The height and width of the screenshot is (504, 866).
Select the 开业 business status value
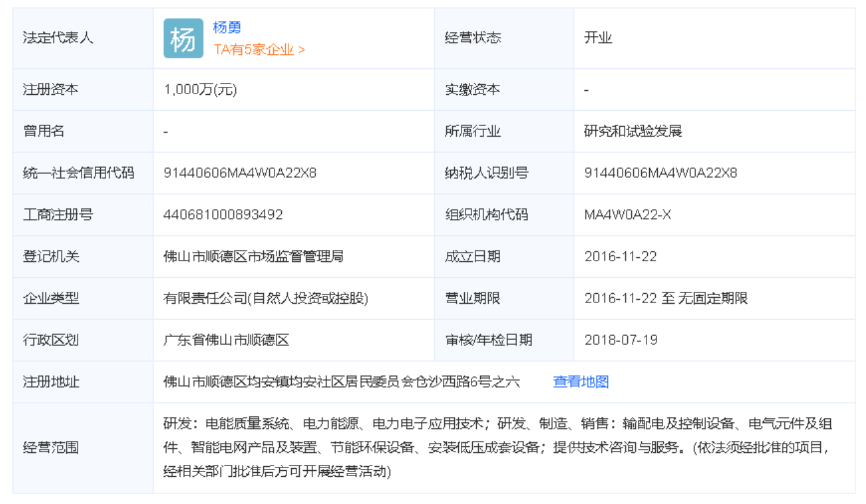[x=597, y=38]
